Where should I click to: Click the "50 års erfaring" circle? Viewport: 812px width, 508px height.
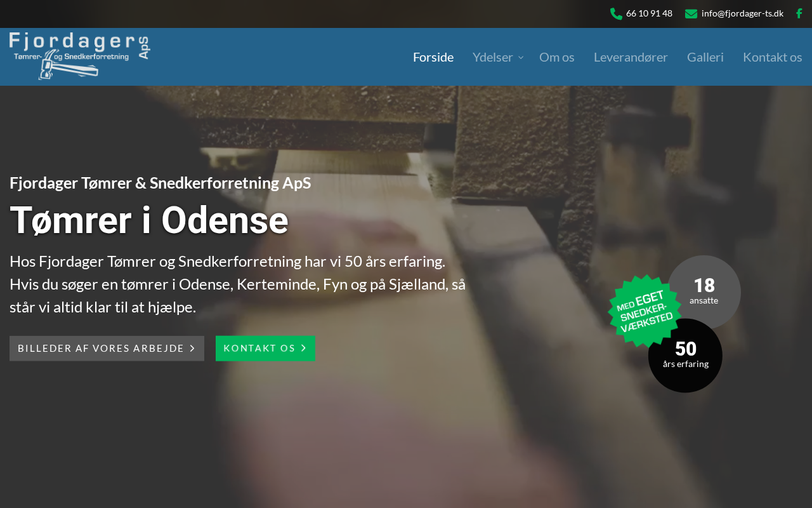click(x=686, y=357)
